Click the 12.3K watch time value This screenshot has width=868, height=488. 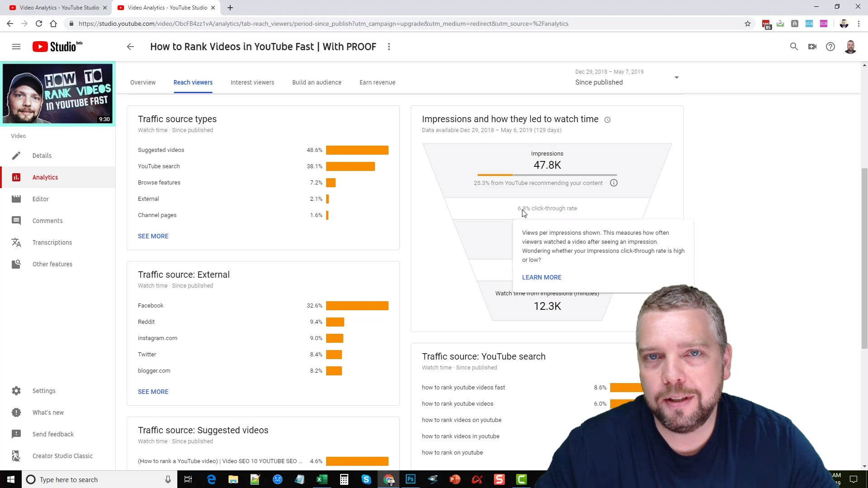[x=547, y=306]
